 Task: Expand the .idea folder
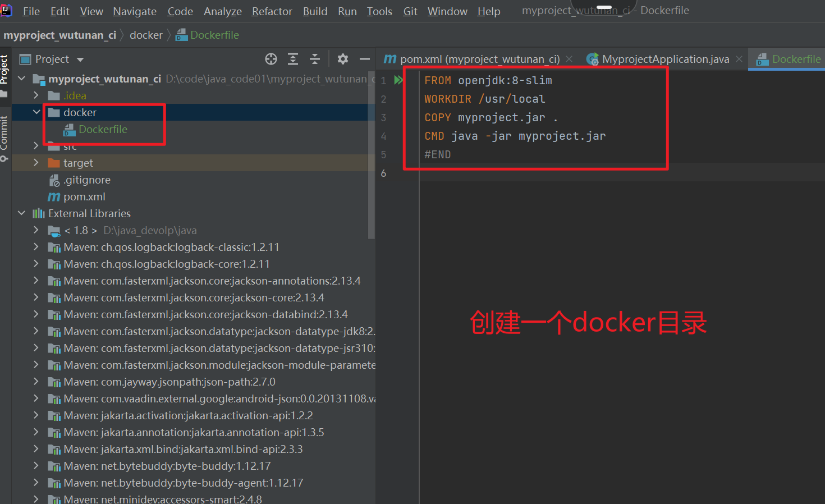click(36, 95)
